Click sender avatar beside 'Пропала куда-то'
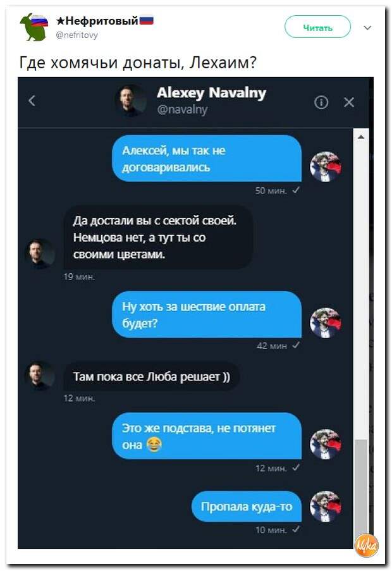This screenshot has width=392, height=571. 326,506
